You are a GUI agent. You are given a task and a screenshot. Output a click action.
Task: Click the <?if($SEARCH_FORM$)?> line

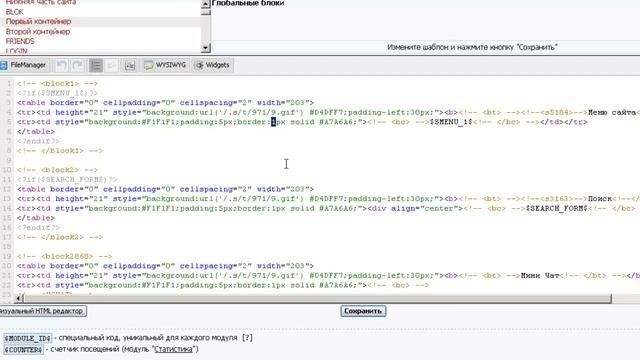coord(67,180)
